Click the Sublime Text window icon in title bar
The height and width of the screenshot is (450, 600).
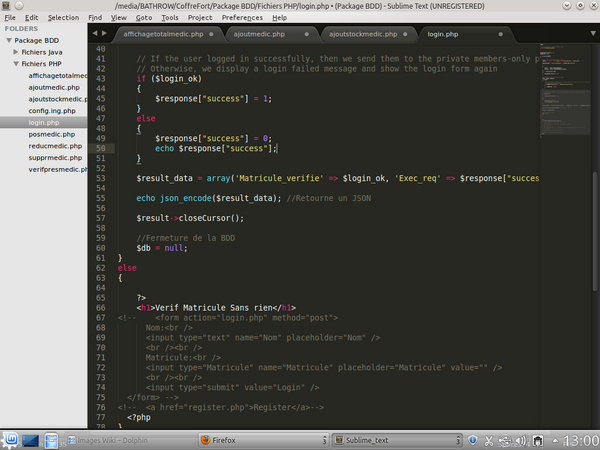tap(7, 6)
